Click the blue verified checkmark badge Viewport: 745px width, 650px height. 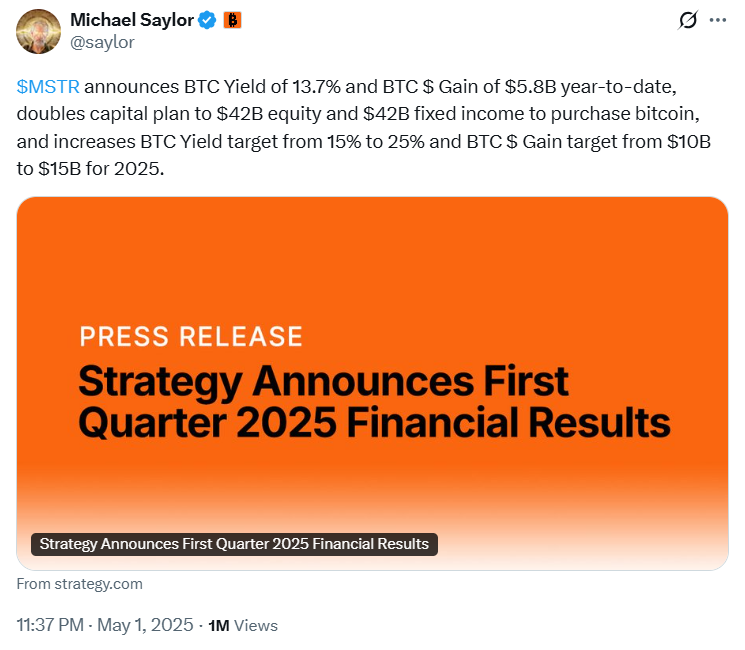pyautogui.click(x=206, y=19)
